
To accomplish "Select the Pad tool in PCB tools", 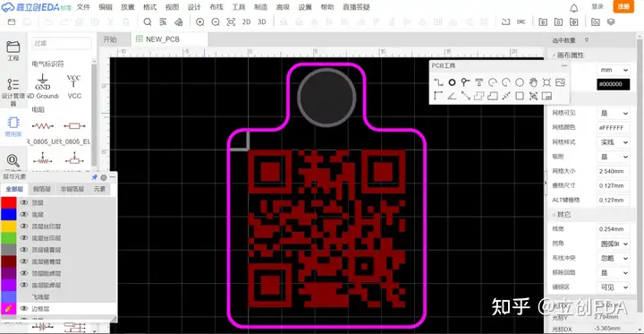I will pos(452,82).
